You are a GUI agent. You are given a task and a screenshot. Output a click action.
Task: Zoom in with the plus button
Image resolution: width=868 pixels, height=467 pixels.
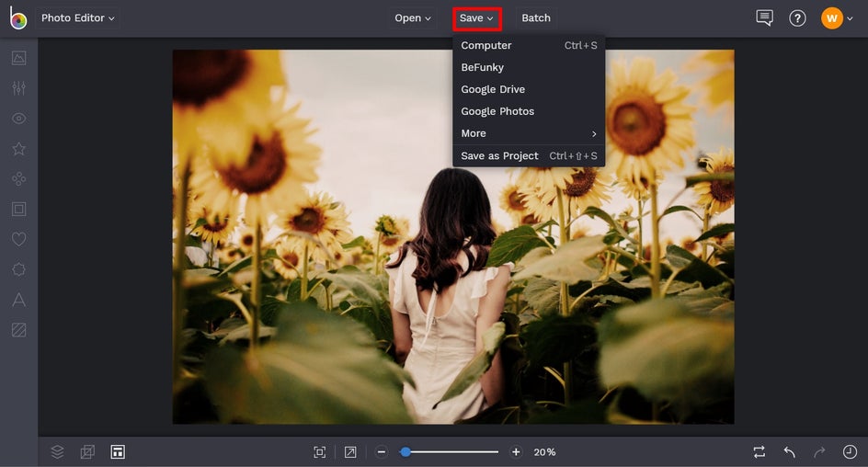pyautogui.click(x=516, y=452)
